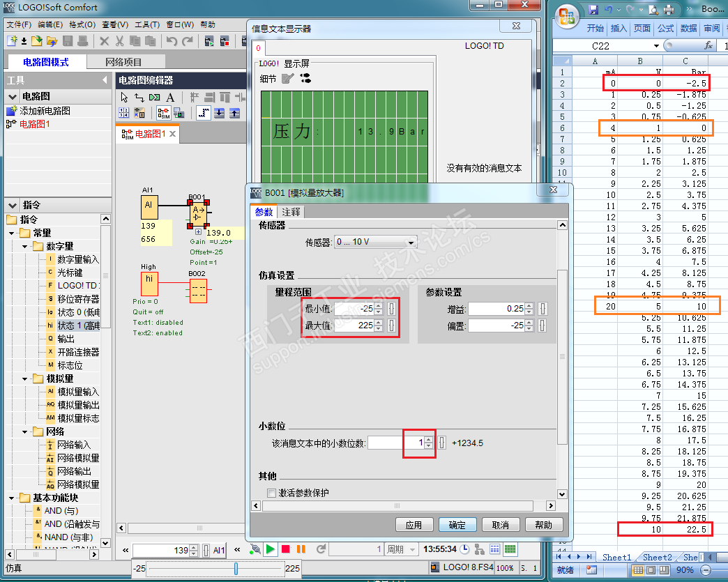Click the Excel save icon in quick access
Screen dimensions: 728x582
(593, 9)
